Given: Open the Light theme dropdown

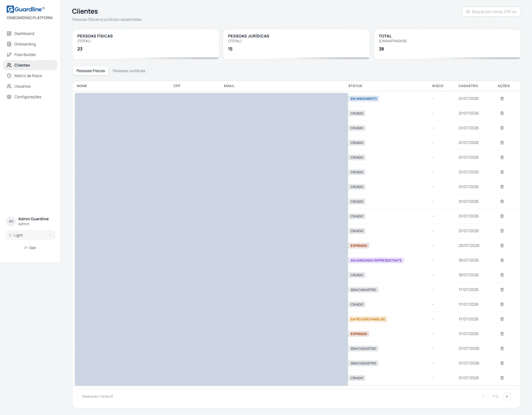Looking at the screenshot, I should click(30, 235).
